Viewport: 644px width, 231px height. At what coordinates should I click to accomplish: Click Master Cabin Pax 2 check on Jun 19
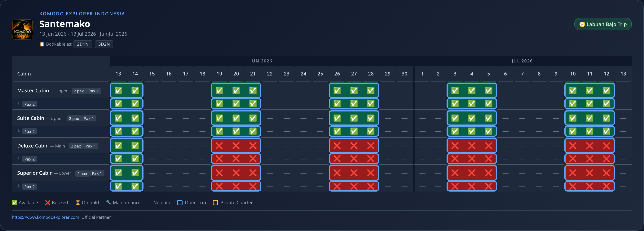click(219, 104)
